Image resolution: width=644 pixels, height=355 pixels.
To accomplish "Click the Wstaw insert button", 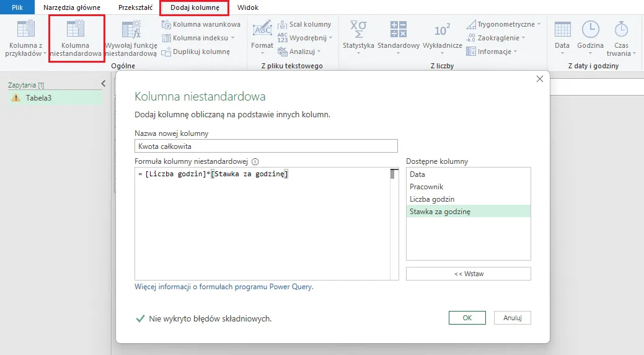I will click(468, 274).
